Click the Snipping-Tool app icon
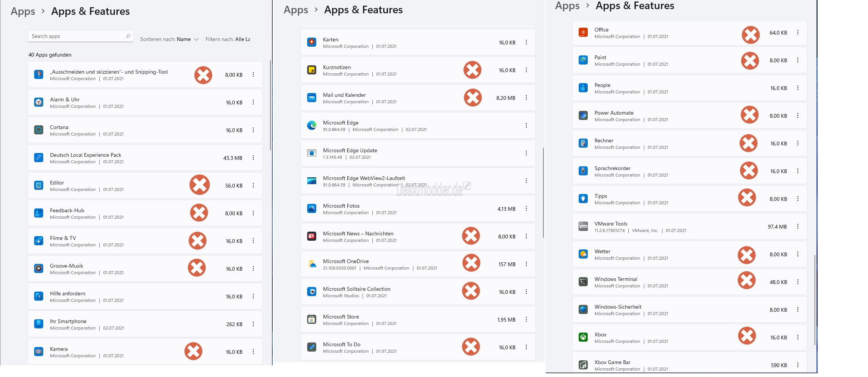The image size is (868, 377). click(x=39, y=74)
